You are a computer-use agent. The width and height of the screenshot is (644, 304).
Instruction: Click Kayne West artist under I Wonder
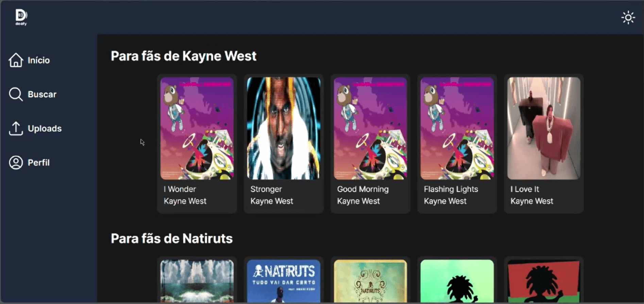coord(185,201)
